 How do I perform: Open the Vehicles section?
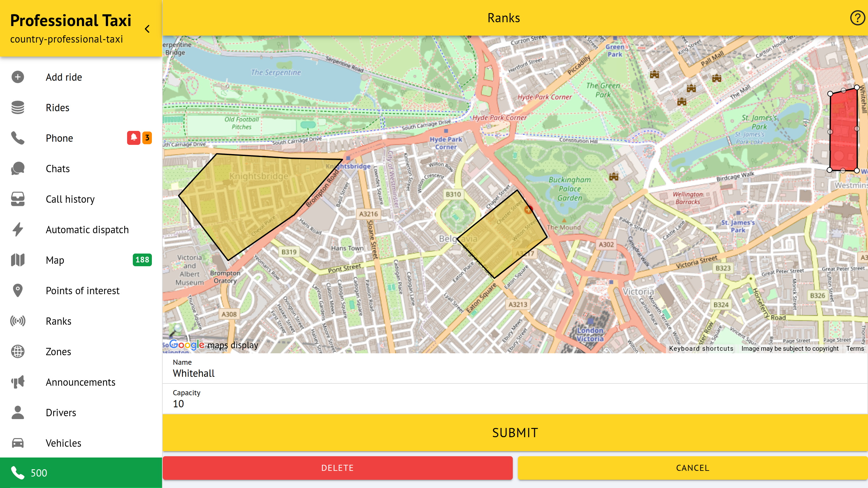tap(63, 443)
